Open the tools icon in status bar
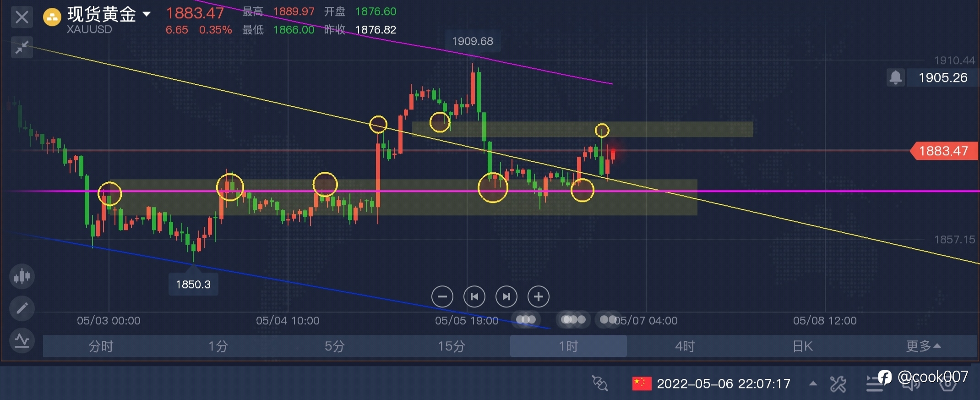 (838, 384)
